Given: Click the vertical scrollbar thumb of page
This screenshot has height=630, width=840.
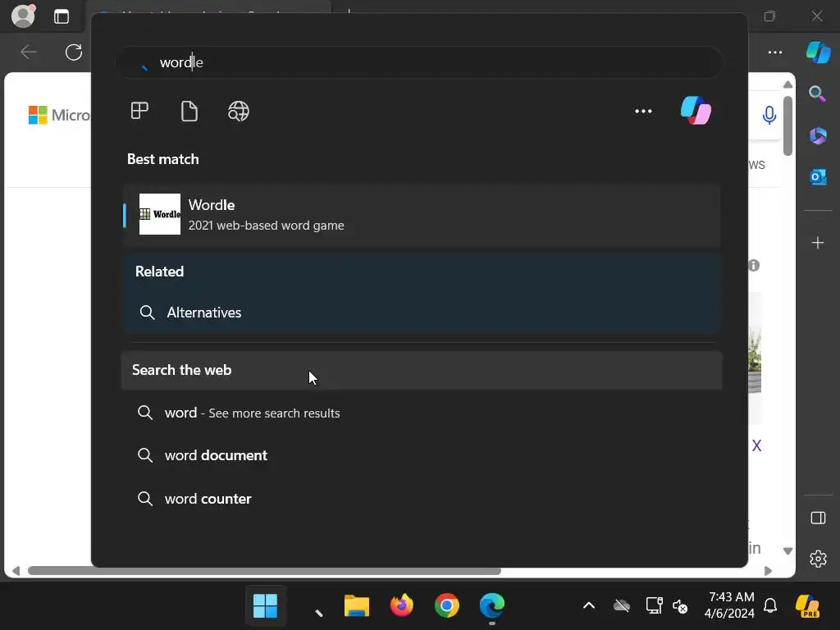Looking at the screenshot, I should [787, 126].
